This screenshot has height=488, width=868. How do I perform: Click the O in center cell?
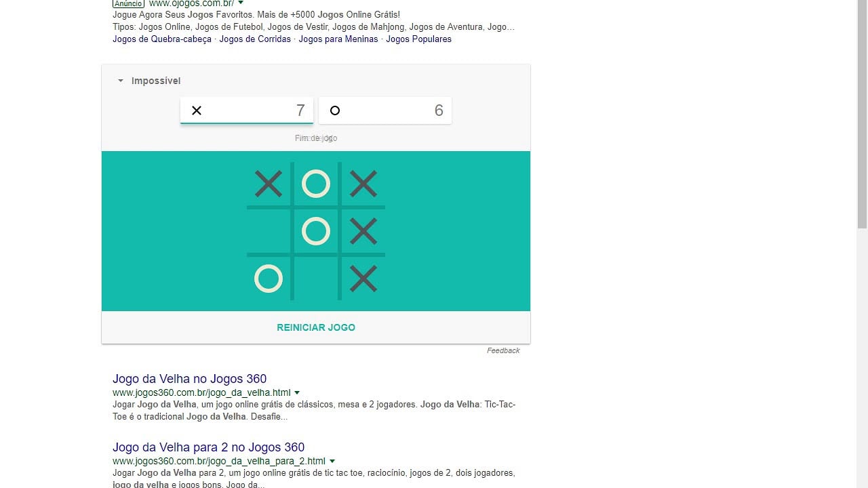coord(316,231)
